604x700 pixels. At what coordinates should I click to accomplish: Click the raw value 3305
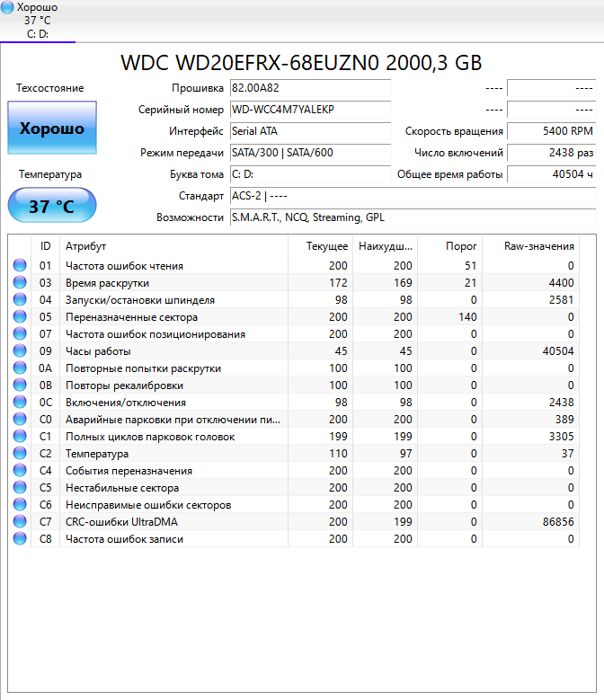[x=561, y=436]
